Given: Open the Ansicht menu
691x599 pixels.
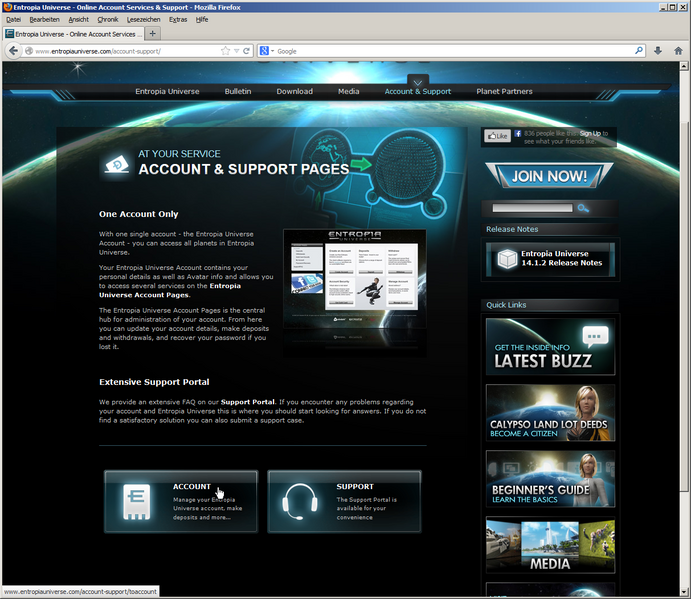Looking at the screenshot, I should [x=78, y=19].
